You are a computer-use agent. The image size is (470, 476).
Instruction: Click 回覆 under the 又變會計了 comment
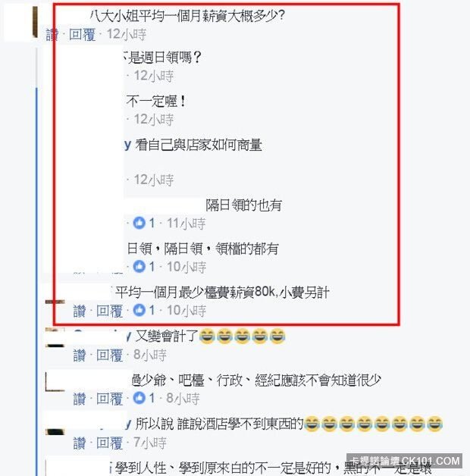click(109, 355)
